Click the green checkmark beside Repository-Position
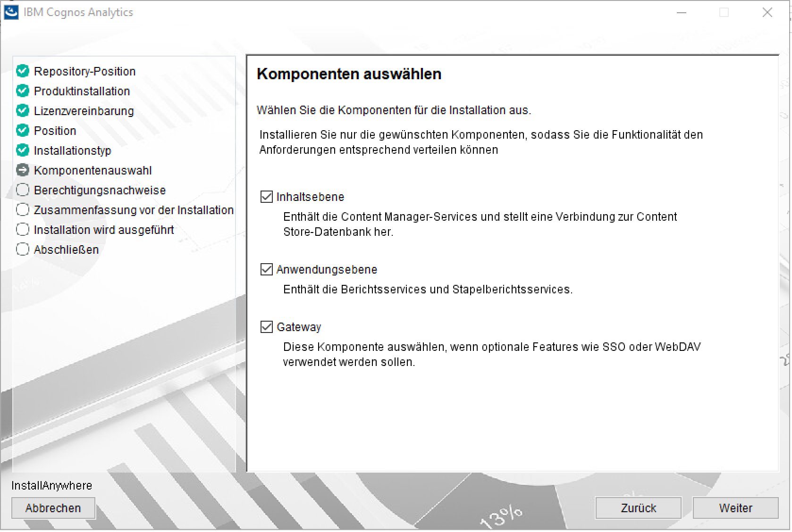This screenshot has width=792, height=532. 23,71
